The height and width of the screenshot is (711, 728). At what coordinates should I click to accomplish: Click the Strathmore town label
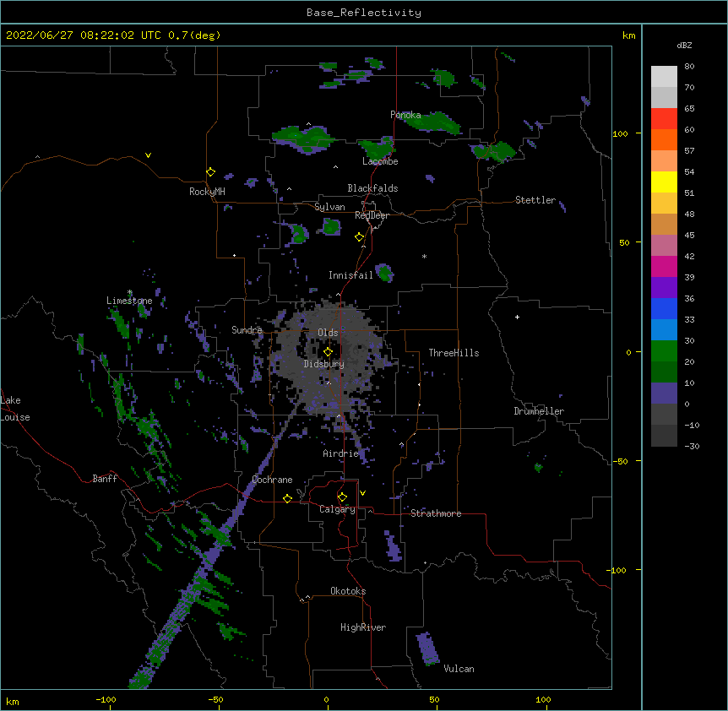[436, 513]
